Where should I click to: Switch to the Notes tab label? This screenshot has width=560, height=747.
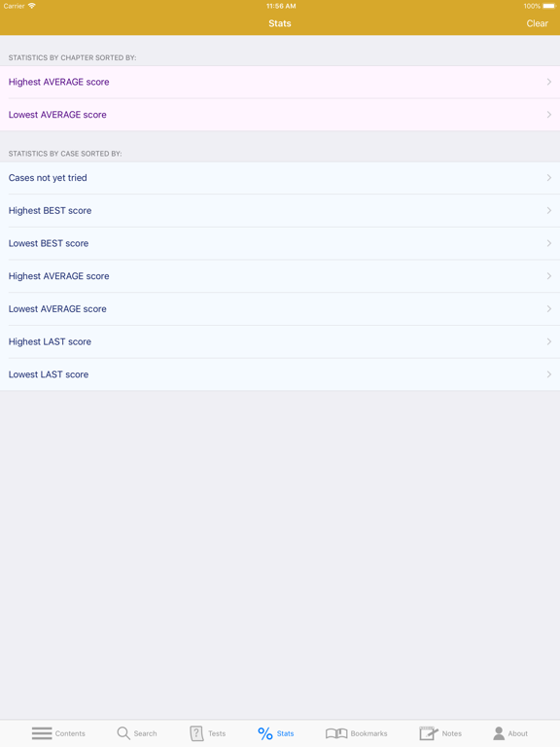tap(452, 733)
